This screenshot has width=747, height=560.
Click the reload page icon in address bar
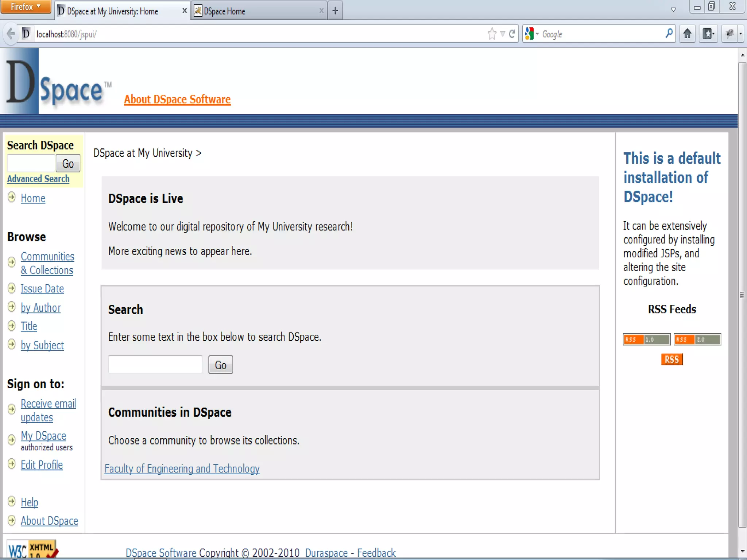point(512,34)
